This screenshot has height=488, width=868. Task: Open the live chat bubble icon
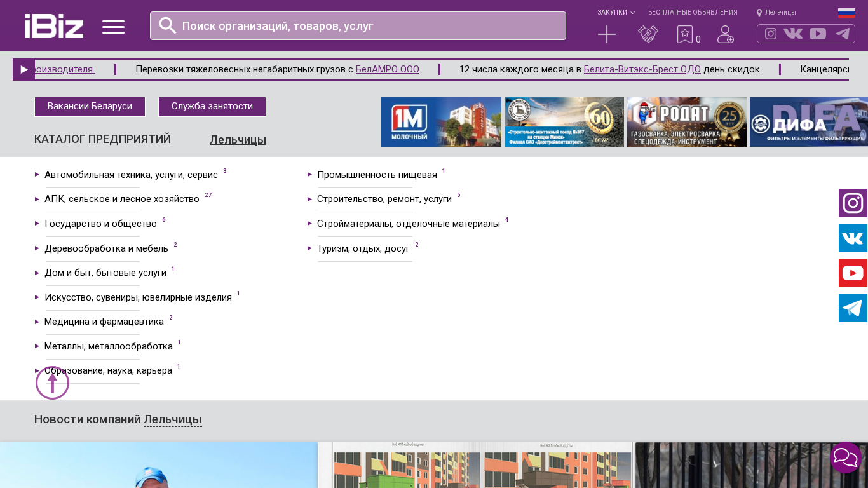846,457
